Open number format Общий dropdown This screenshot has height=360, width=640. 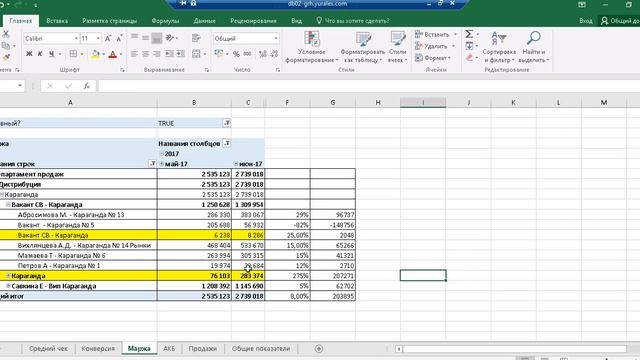[x=276, y=38]
